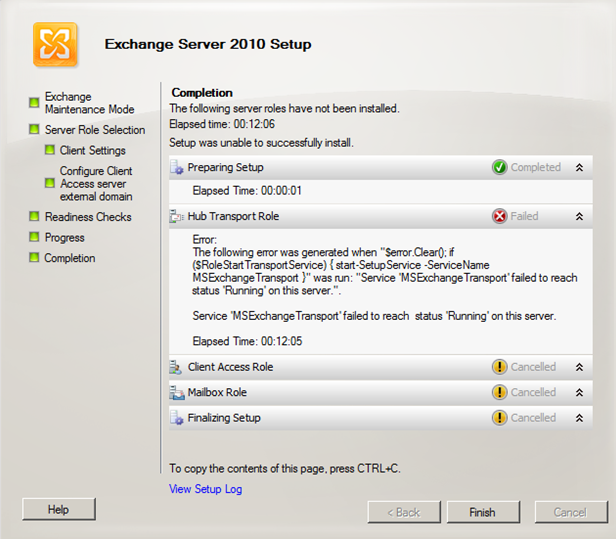Click the disabled Cancel button
Viewport: 616px width, 539px height.
click(x=571, y=512)
